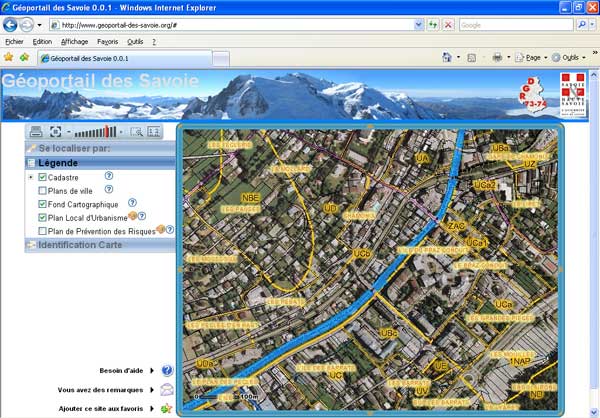Viewport: 600px width, 418px height.
Task: Click Ajouter ce site aux favoris link
Action: click(101, 409)
